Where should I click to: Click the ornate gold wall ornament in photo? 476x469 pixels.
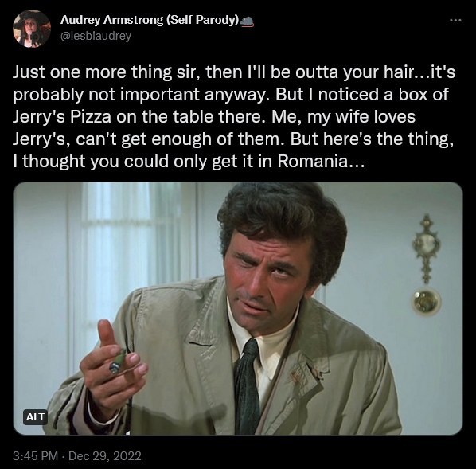(x=427, y=248)
